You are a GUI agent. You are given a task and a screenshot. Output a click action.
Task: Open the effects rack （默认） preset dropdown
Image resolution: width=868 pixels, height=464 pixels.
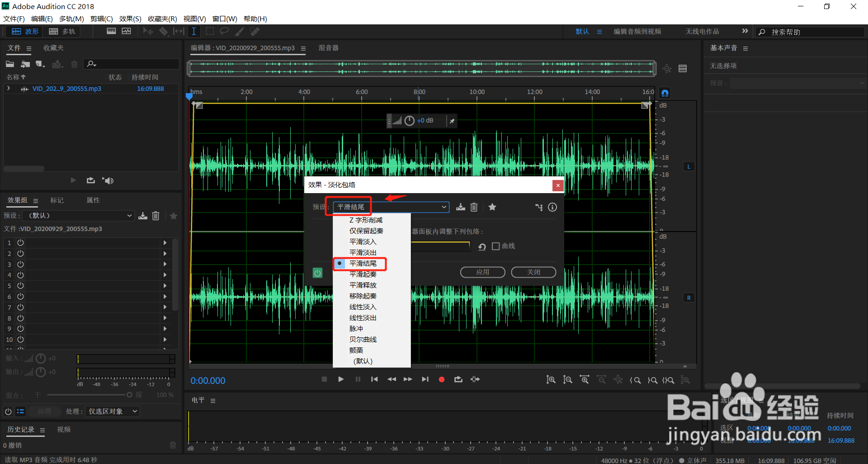point(79,216)
